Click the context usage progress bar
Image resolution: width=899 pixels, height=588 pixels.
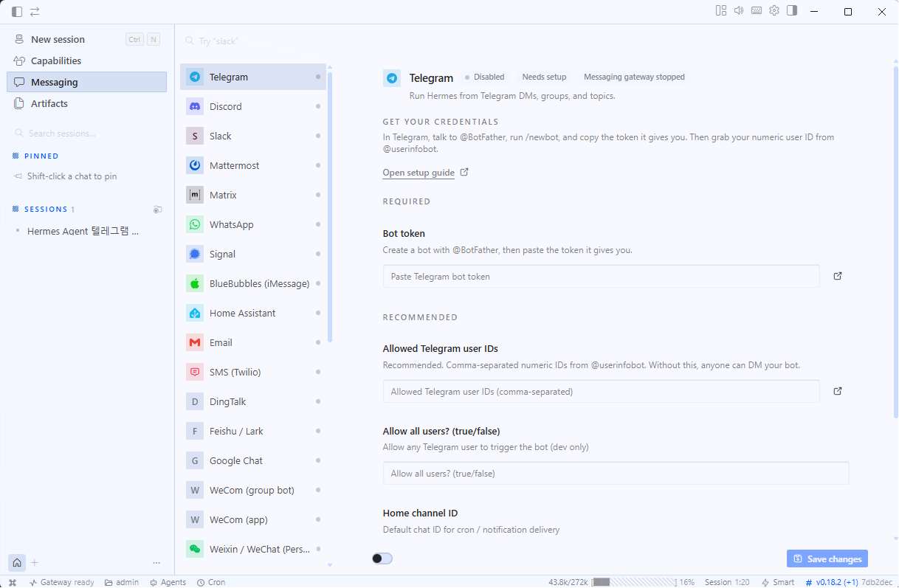634,582
